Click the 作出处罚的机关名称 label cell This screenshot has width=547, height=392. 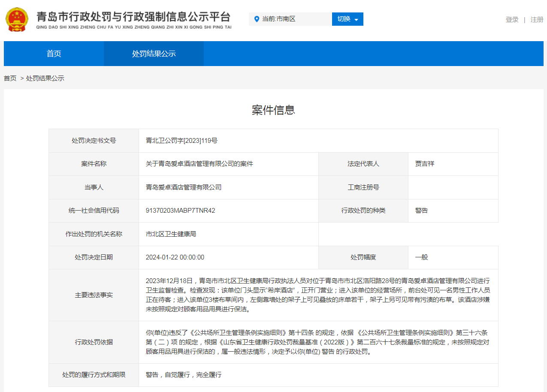point(94,234)
